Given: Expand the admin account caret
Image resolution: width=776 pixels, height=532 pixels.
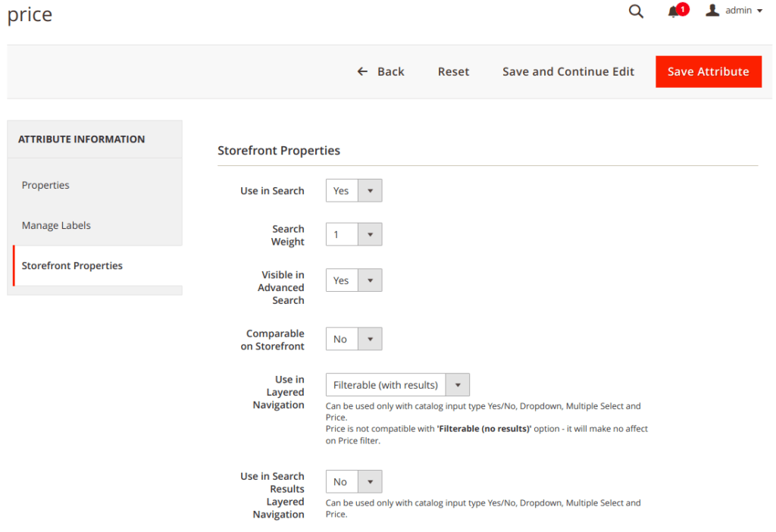Looking at the screenshot, I should click(759, 11).
